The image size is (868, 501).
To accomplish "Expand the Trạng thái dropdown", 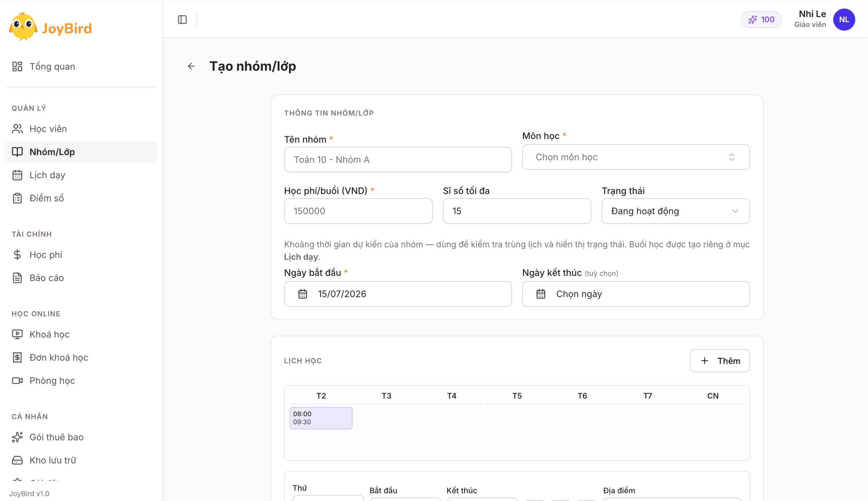I will click(675, 211).
